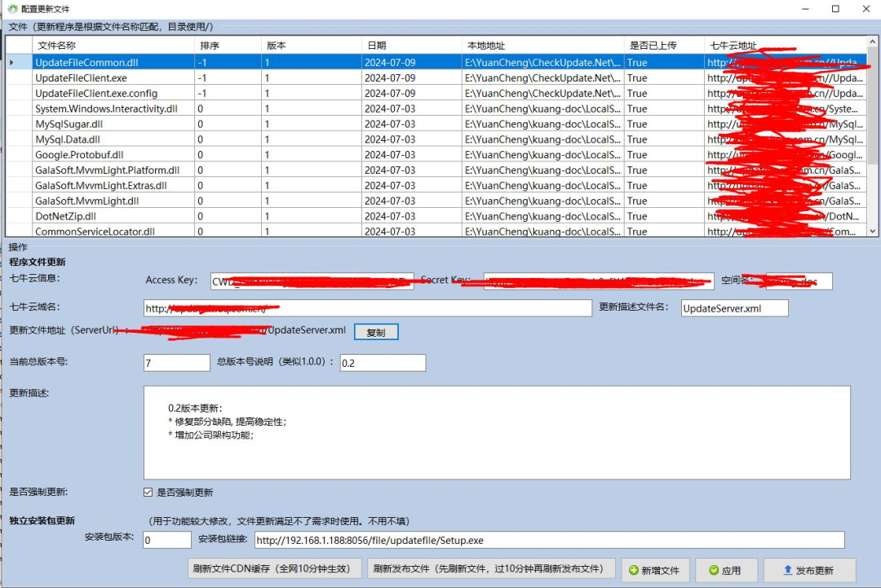Click the True cell of Google.Protobuf.dll

coord(664,154)
